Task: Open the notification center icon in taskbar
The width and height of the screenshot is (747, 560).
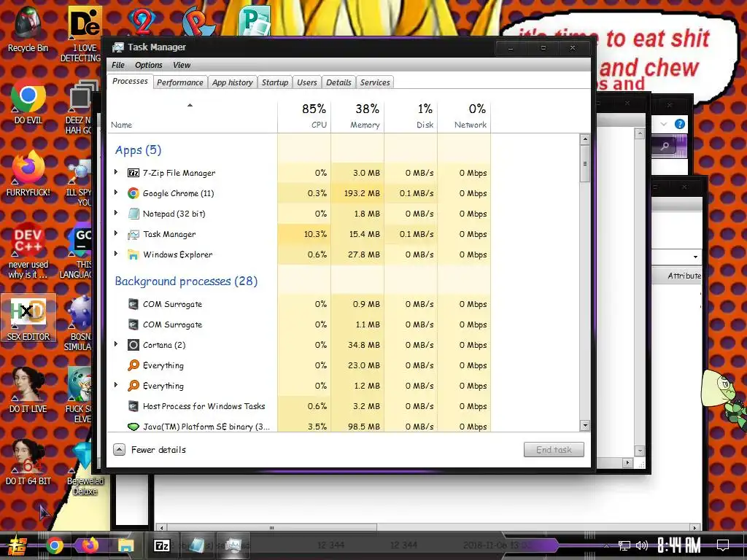Action: [723, 545]
